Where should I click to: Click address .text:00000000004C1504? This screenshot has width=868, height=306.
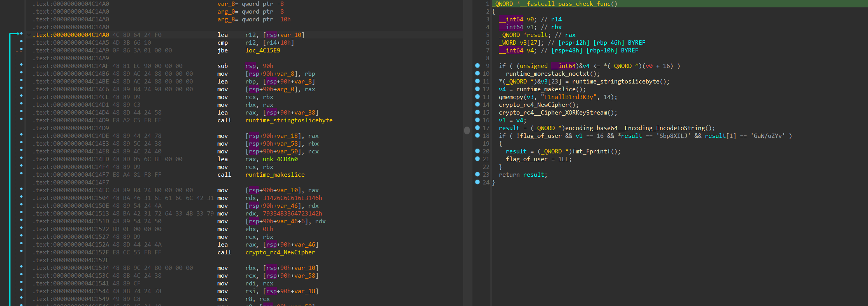tap(71, 198)
